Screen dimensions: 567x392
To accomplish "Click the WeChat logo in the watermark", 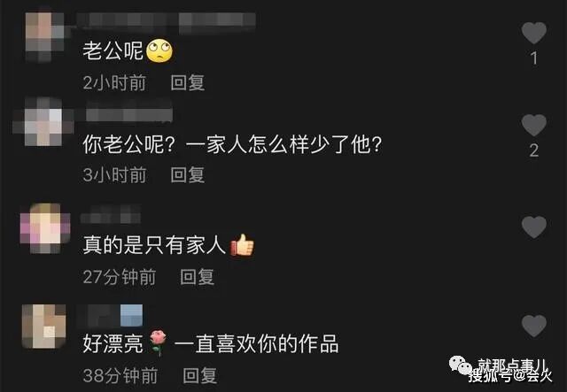I will [461, 365].
